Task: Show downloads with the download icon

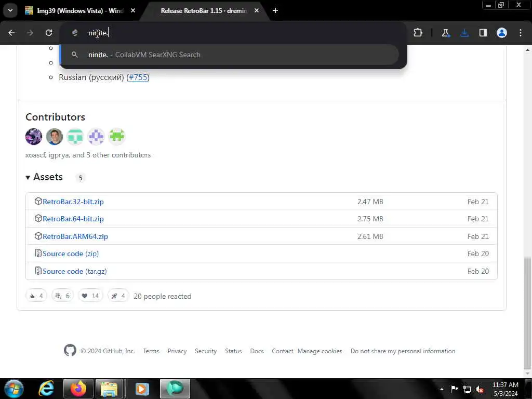Action: click(464, 33)
